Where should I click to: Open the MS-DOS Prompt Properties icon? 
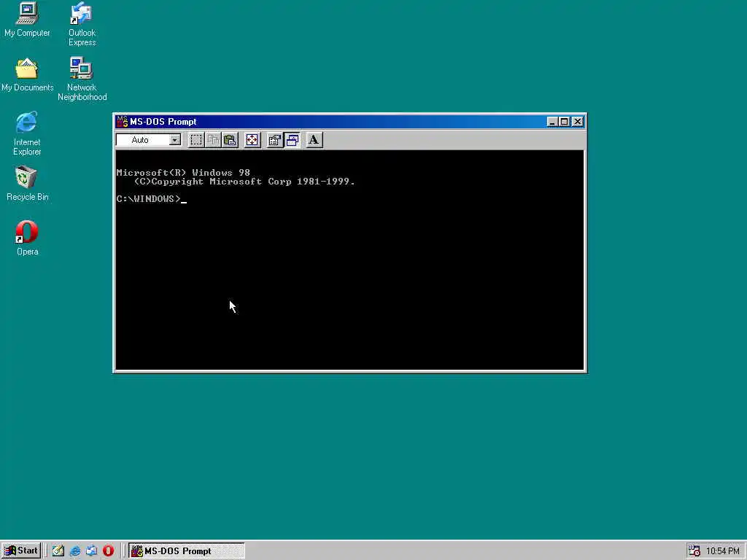click(x=275, y=140)
